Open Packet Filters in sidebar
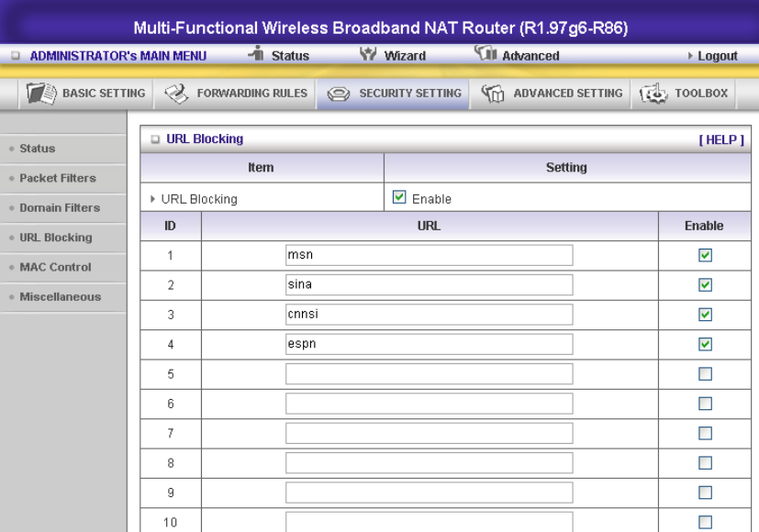The width and height of the screenshot is (759, 532). (58, 178)
